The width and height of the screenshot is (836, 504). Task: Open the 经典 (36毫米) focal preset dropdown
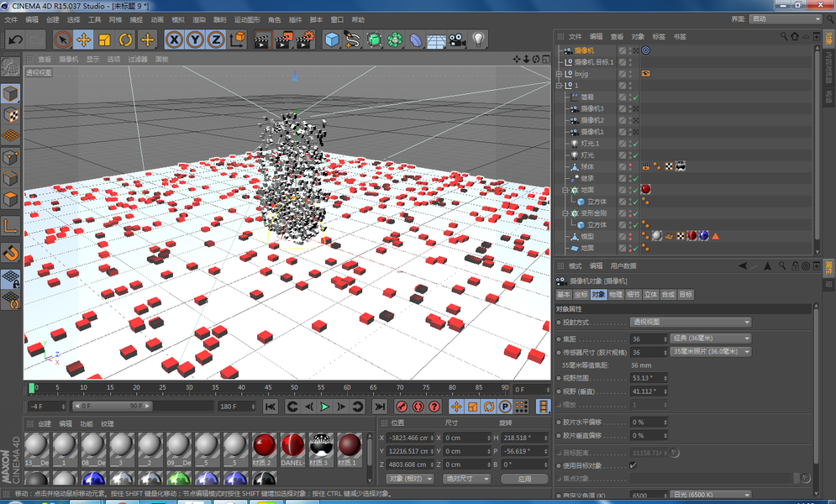[x=711, y=339]
